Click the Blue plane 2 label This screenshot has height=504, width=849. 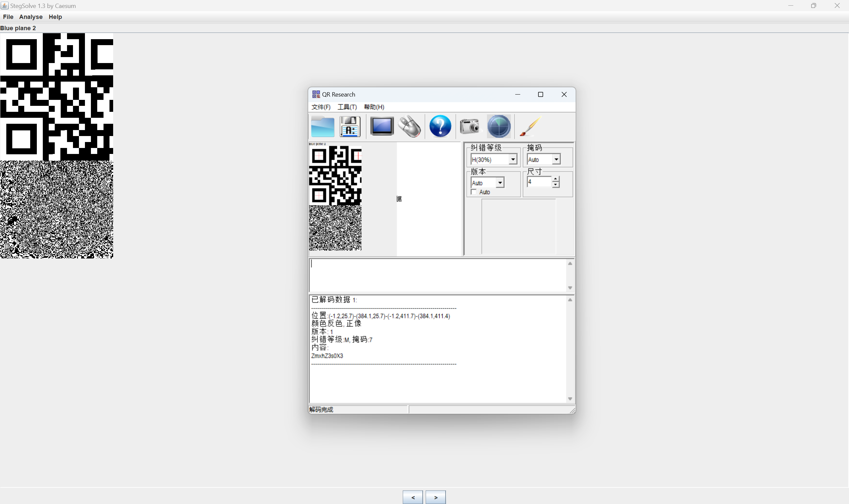point(18,28)
